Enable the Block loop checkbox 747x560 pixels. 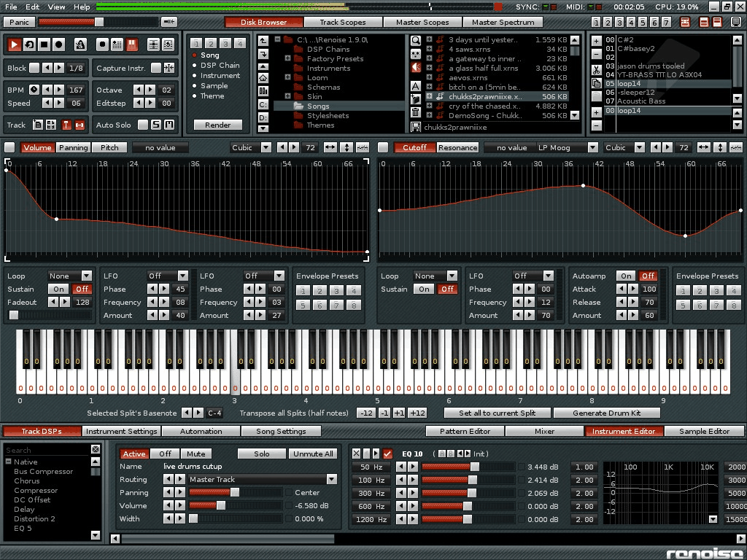point(34,68)
